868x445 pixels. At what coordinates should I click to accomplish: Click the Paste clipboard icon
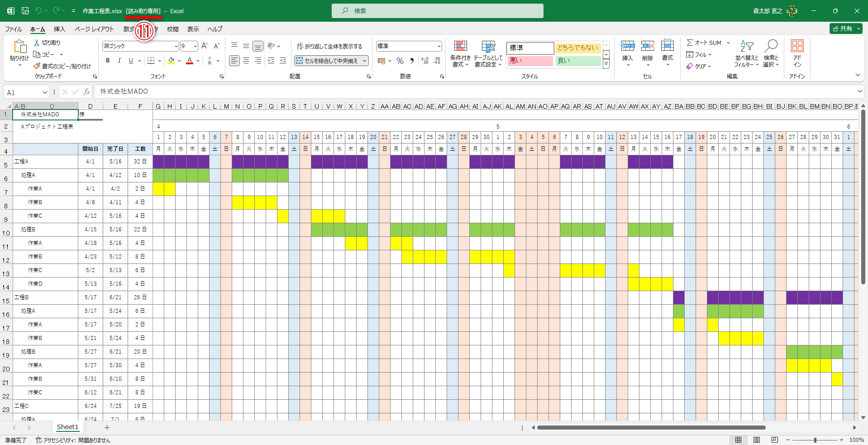pyautogui.click(x=19, y=46)
